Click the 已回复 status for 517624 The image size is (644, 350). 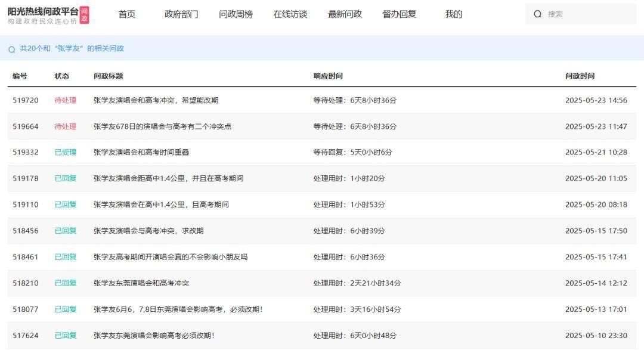[66, 336]
